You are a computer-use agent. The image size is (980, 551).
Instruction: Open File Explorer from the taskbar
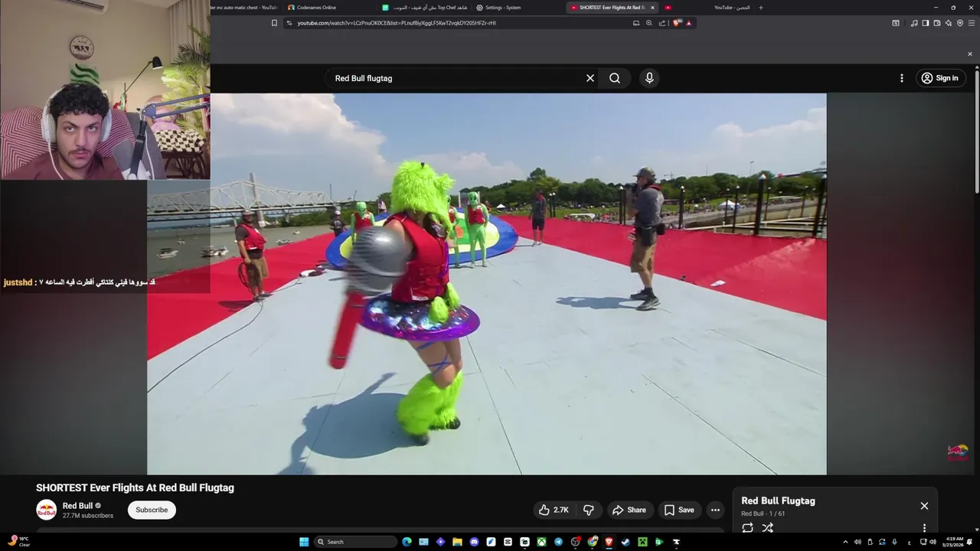pyautogui.click(x=457, y=542)
